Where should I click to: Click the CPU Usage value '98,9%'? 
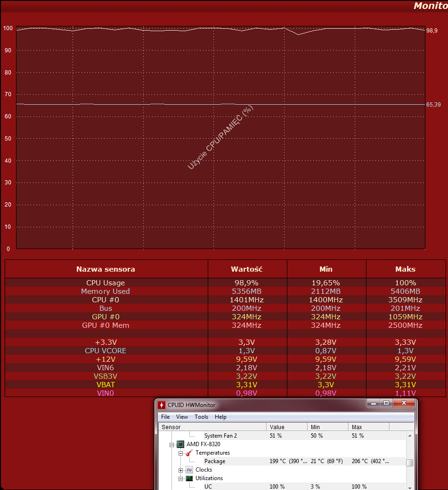247,283
